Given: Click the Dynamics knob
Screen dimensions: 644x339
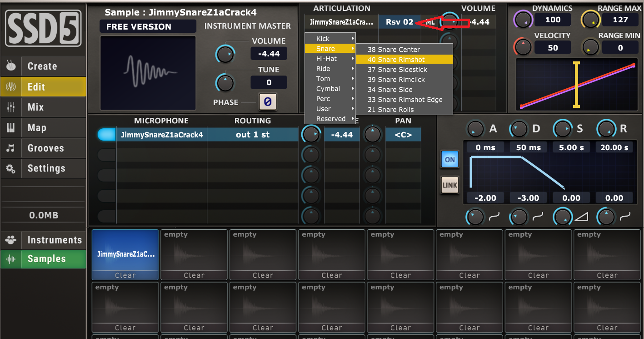Looking at the screenshot, I should pyautogui.click(x=523, y=20).
